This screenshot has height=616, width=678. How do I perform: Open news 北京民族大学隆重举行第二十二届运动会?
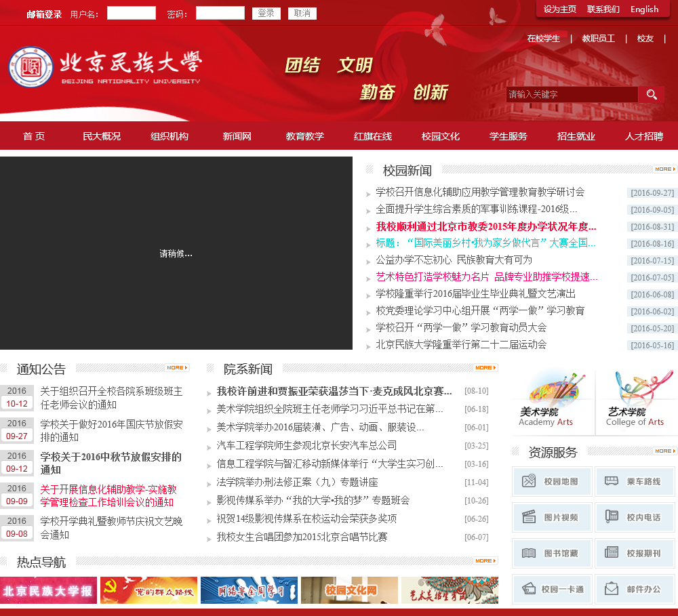coord(461,344)
